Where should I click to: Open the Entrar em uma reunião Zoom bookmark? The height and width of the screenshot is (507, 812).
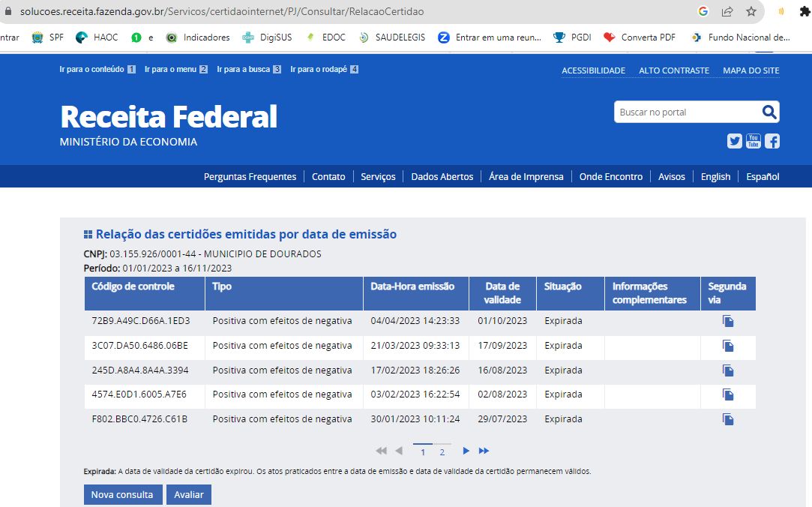tap(490, 37)
